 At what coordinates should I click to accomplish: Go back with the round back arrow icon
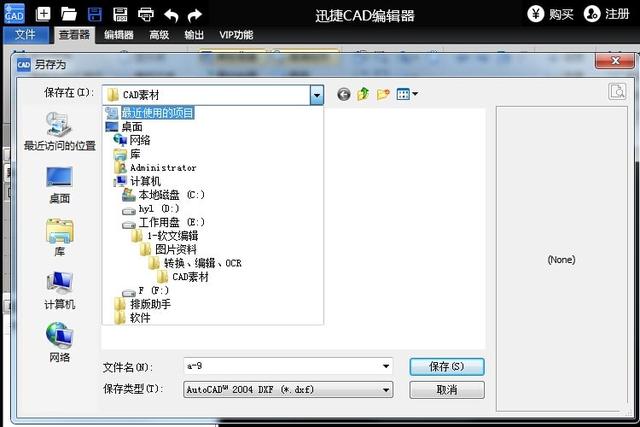[344, 95]
